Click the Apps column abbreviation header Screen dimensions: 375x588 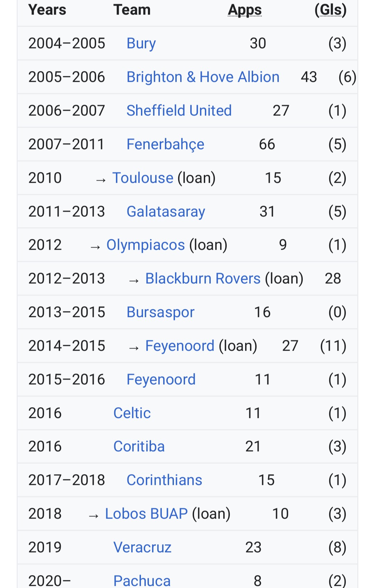pos(245,10)
